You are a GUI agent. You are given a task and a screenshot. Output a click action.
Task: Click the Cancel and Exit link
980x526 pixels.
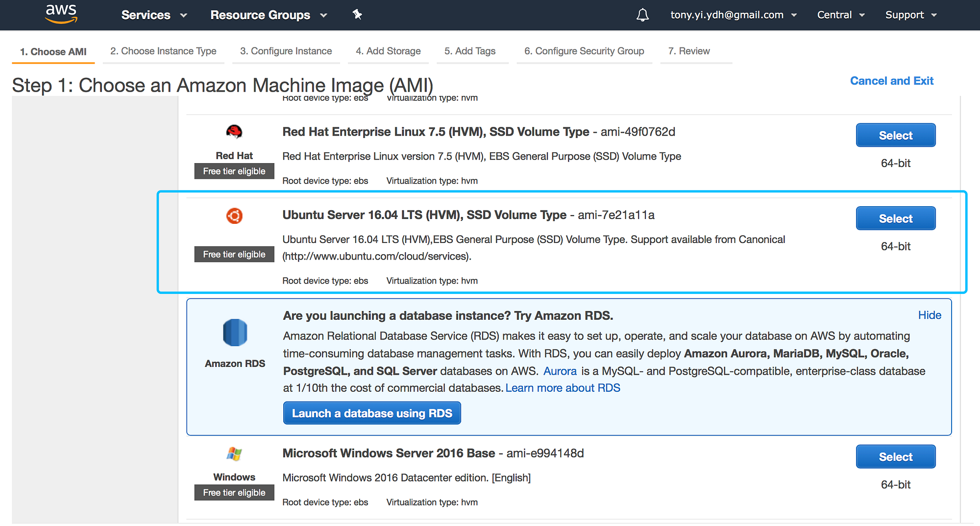(x=892, y=81)
